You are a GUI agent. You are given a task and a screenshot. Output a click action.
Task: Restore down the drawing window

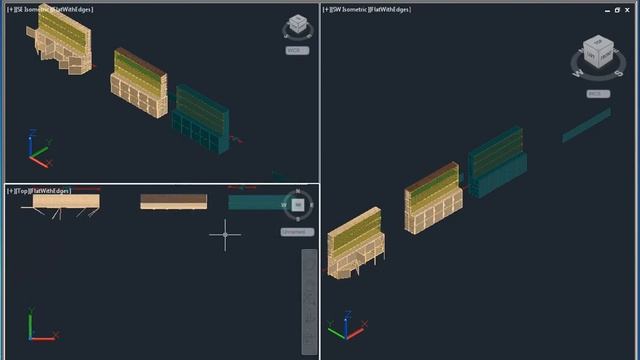coord(617,10)
